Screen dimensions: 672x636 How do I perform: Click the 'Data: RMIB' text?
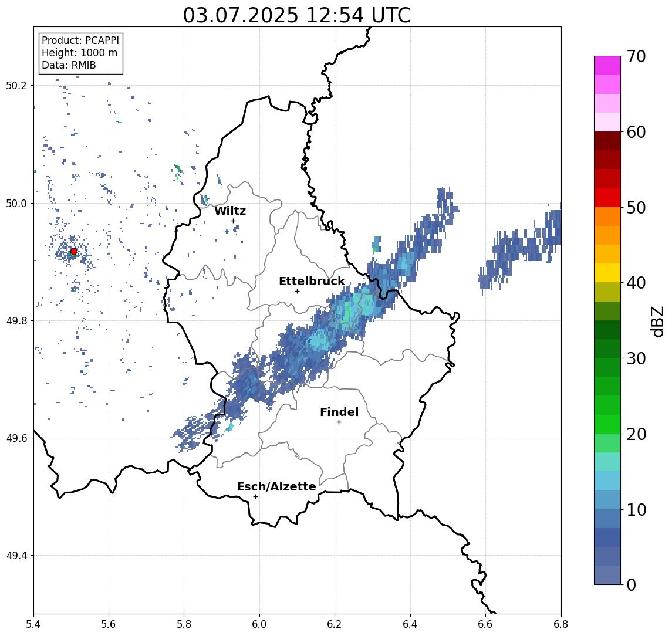[69, 65]
